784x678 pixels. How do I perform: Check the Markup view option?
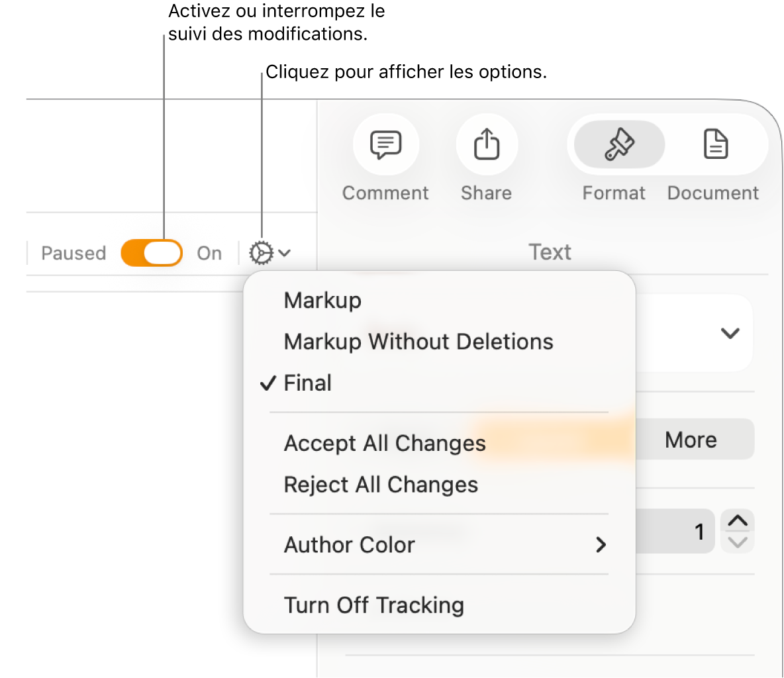322,300
